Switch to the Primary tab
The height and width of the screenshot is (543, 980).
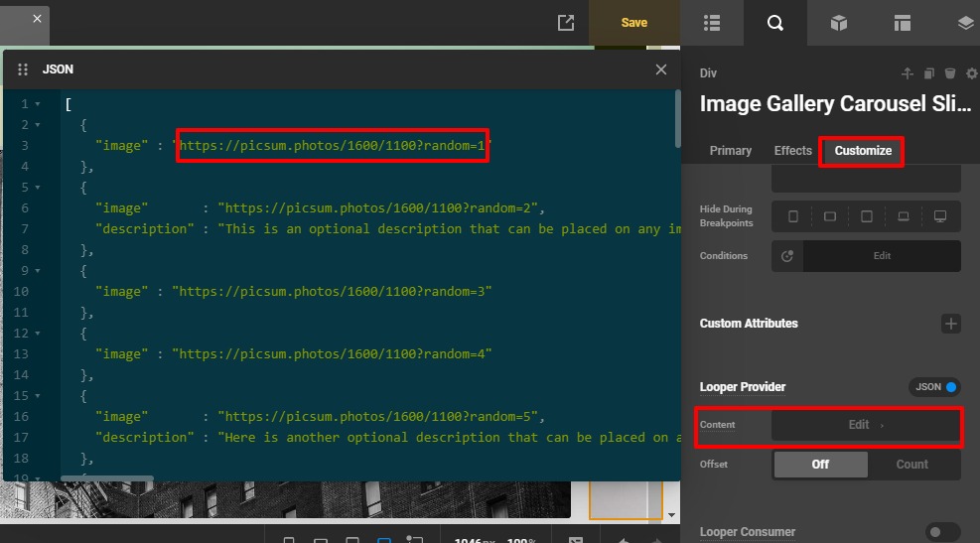[x=730, y=151]
